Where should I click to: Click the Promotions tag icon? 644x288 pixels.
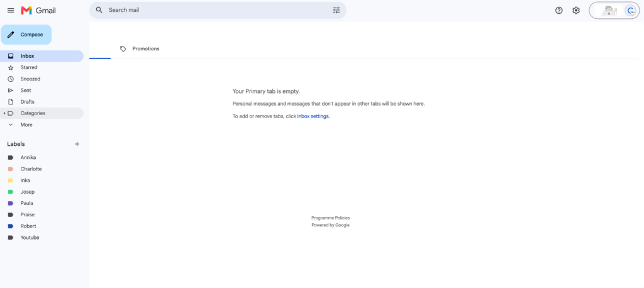tap(123, 49)
